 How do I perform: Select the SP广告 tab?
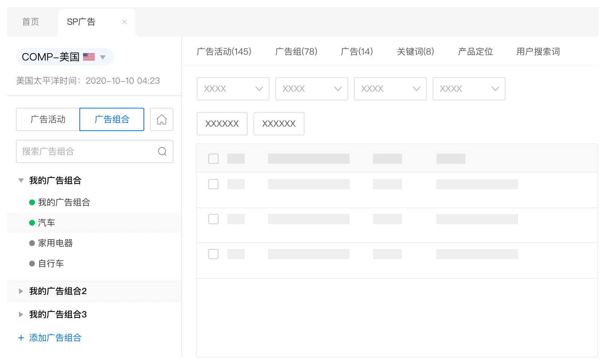coord(97,22)
